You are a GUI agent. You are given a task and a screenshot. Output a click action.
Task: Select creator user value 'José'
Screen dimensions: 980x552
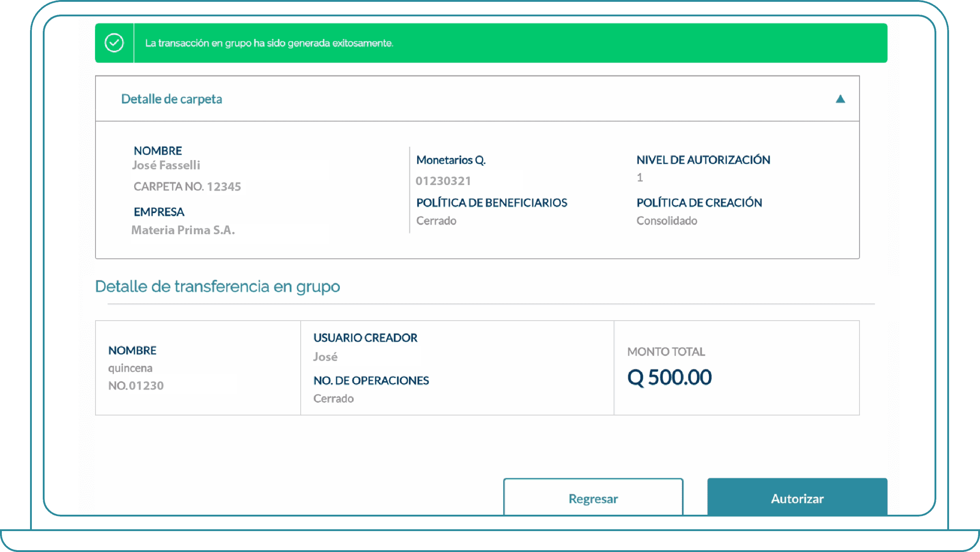[325, 357]
